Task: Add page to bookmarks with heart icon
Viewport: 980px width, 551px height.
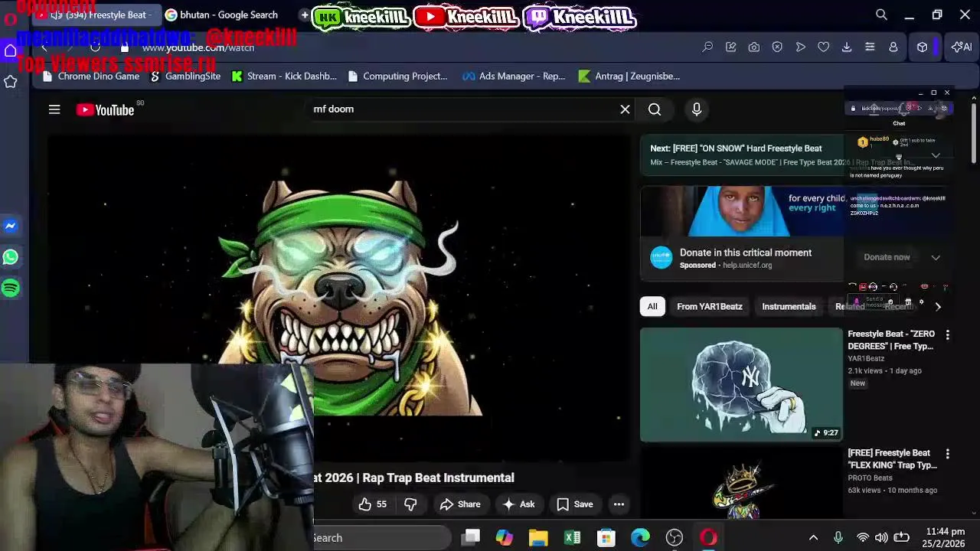Action: pos(824,47)
